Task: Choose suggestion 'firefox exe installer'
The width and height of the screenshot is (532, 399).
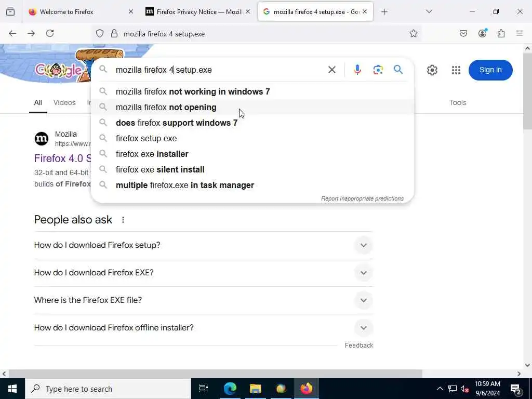Action: tap(253, 154)
